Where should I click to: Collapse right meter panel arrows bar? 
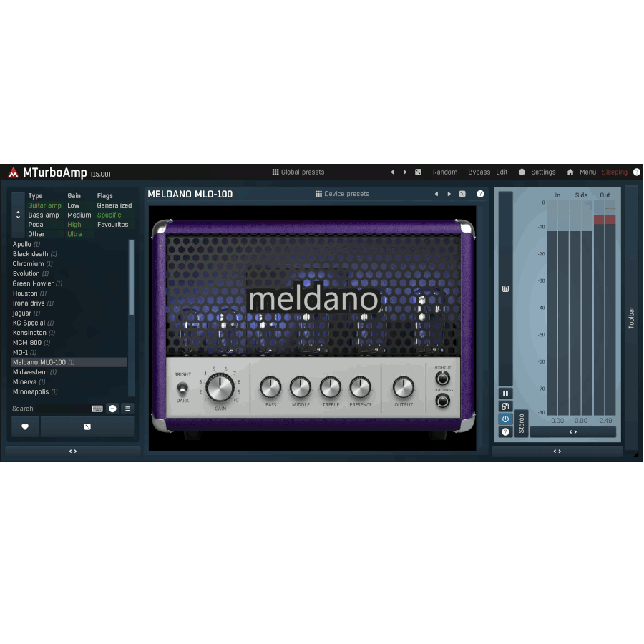pos(557,452)
